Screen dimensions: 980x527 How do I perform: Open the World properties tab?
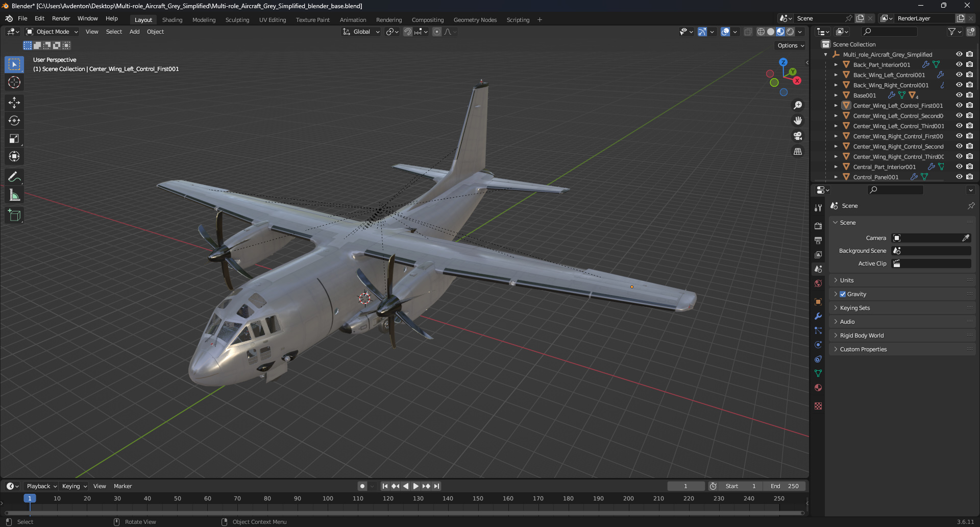[818, 283]
